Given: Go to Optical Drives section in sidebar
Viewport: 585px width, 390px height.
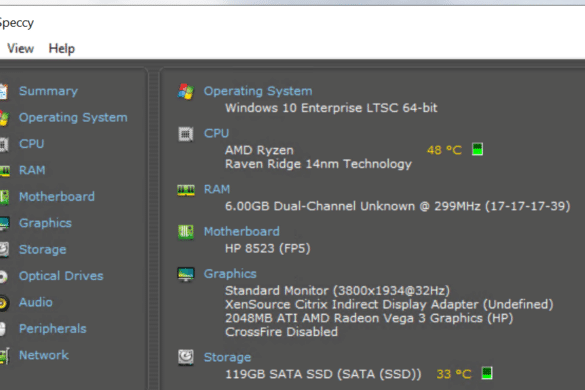Looking at the screenshot, I should (61, 276).
